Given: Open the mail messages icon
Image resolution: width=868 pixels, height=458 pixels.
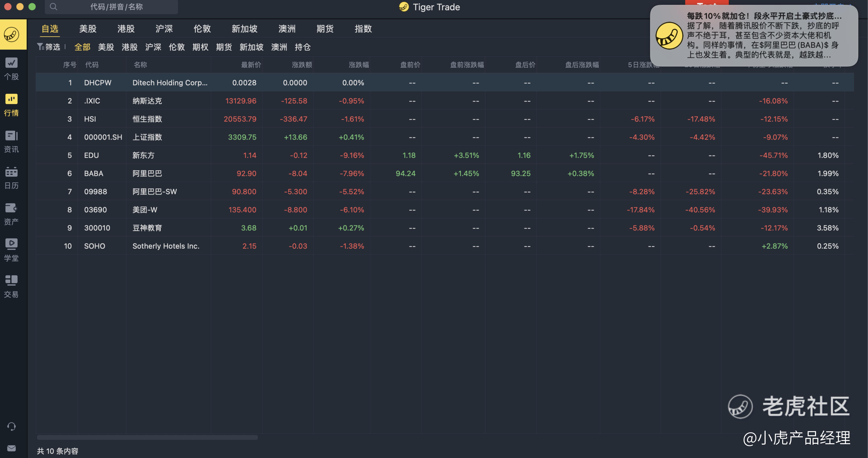Looking at the screenshot, I should (x=12, y=448).
